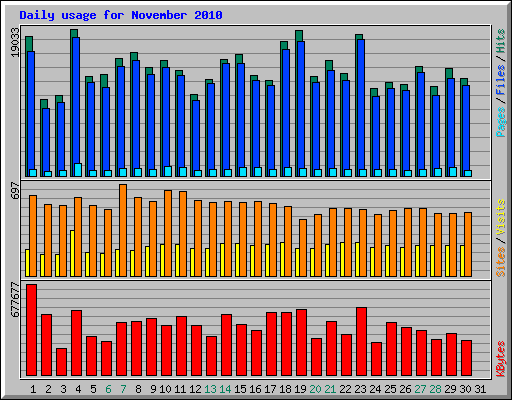Select day label "25" on the x-axis
The width and height of the screenshot is (512, 400).
(x=390, y=389)
